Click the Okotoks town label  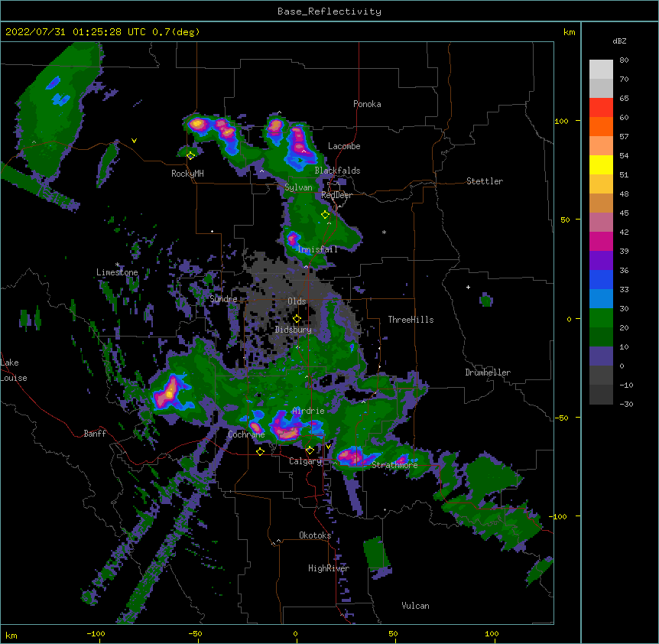[x=315, y=535]
